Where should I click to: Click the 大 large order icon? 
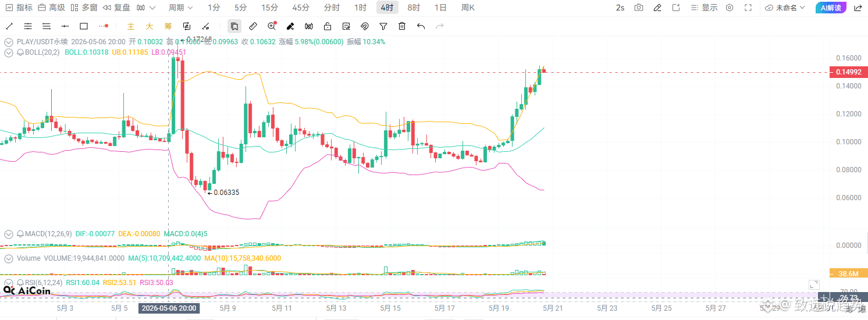(150, 26)
